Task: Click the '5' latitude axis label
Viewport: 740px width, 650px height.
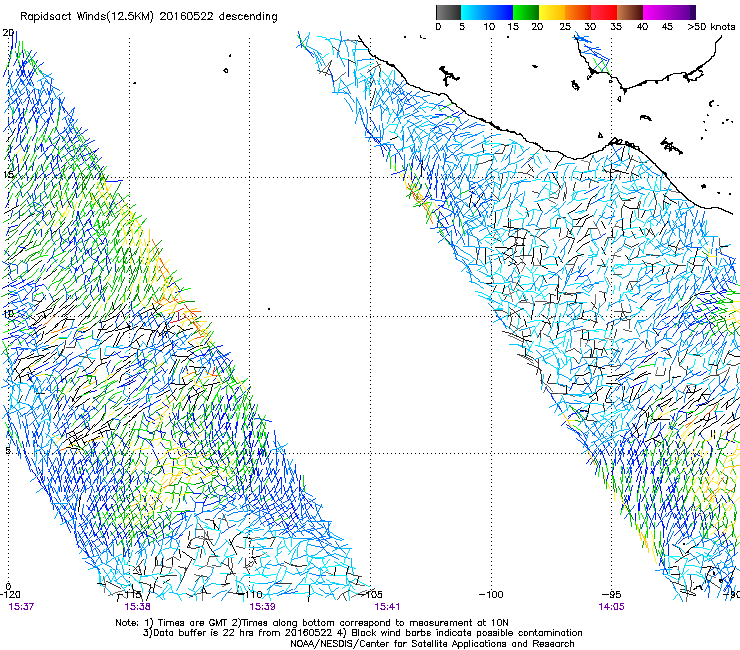Action: click(x=8, y=451)
